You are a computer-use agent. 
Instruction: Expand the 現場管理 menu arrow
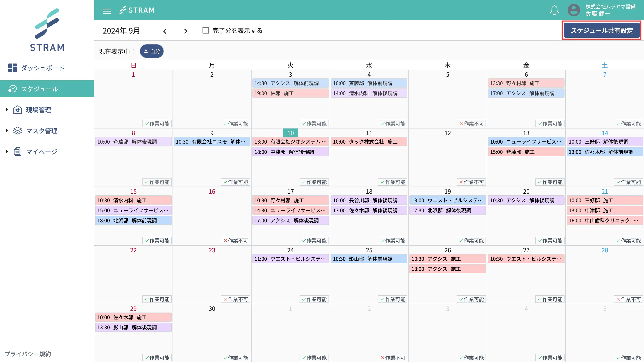(7, 109)
